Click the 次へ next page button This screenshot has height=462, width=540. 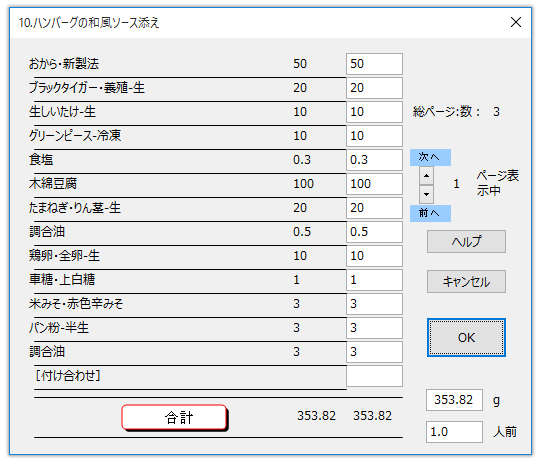pos(430,158)
